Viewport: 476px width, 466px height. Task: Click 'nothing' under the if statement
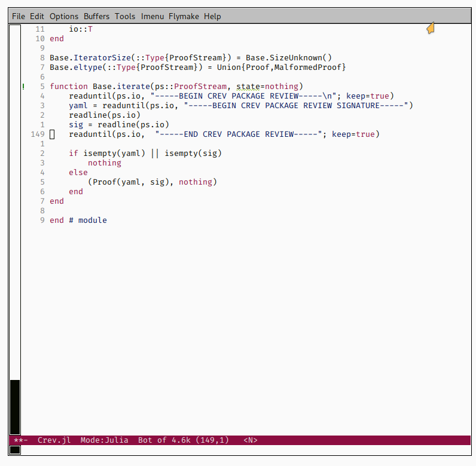click(105, 163)
